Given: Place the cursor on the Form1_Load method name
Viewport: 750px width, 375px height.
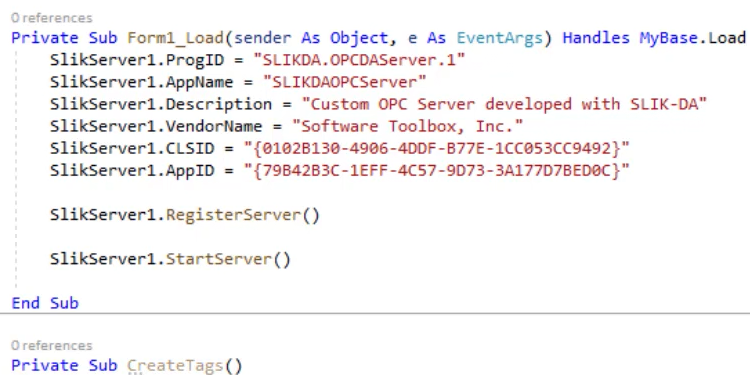Looking at the screenshot, I should (176, 38).
